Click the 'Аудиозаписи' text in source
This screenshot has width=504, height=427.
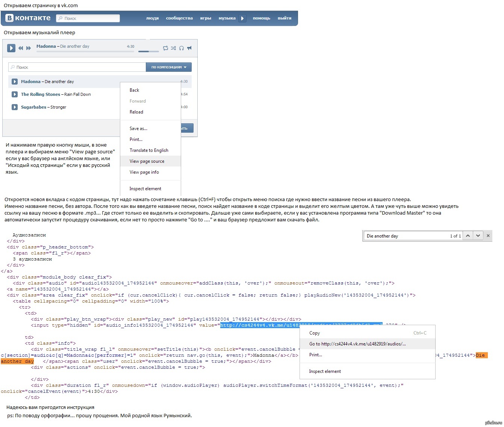[29, 235]
